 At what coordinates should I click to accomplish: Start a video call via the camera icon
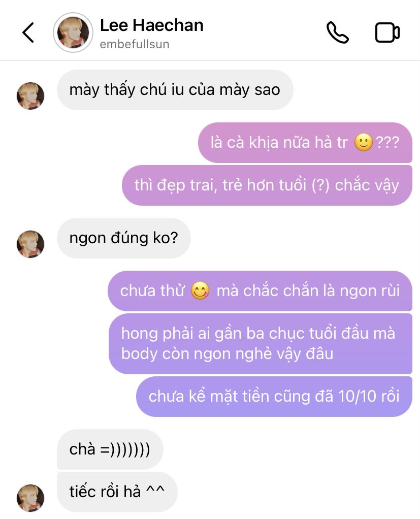(x=387, y=33)
